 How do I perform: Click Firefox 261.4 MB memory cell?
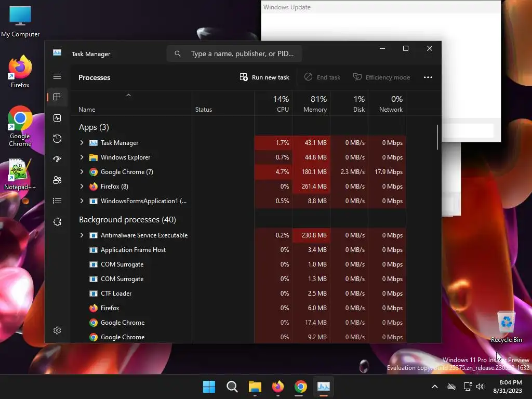(x=311, y=187)
